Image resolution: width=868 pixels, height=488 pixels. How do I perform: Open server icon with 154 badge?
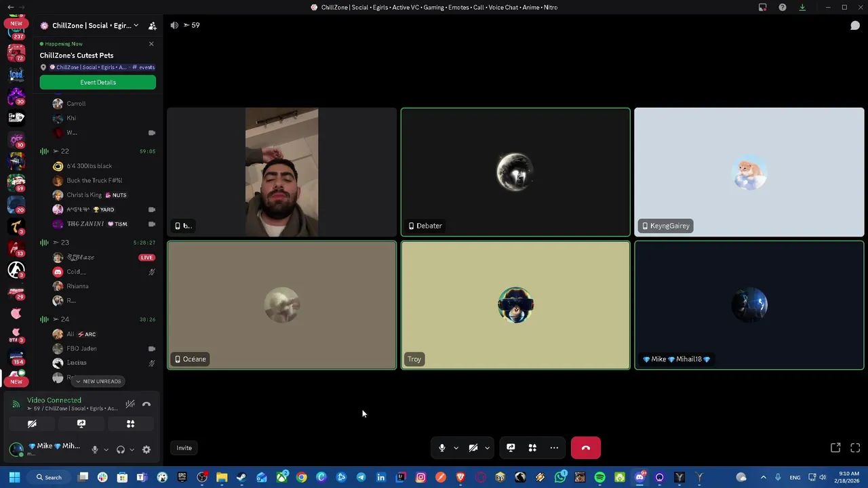[x=16, y=357]
